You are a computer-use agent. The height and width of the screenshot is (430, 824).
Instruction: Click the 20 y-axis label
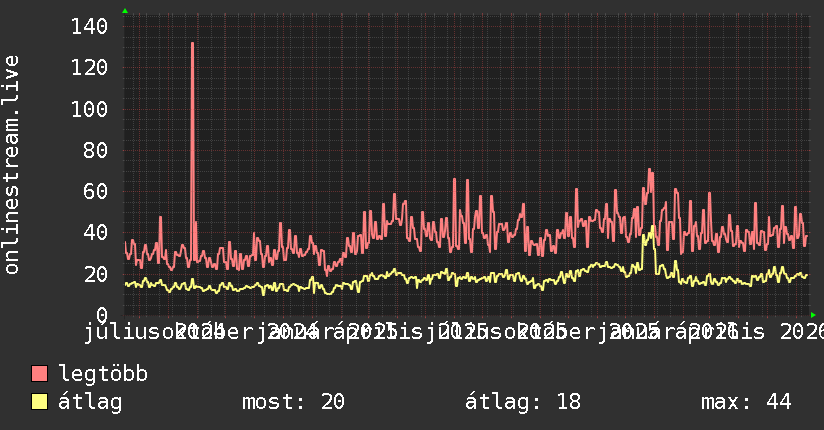[x=95, y=274]
